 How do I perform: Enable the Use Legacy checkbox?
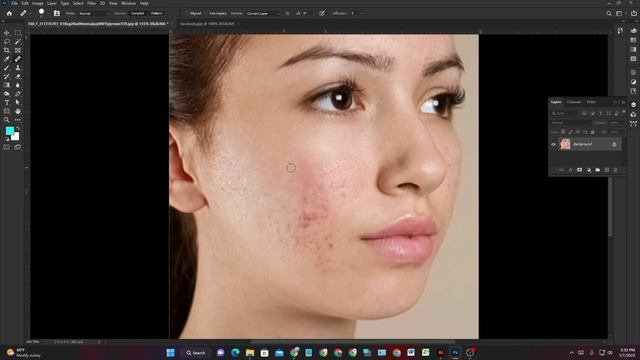(x=206, y=13)
